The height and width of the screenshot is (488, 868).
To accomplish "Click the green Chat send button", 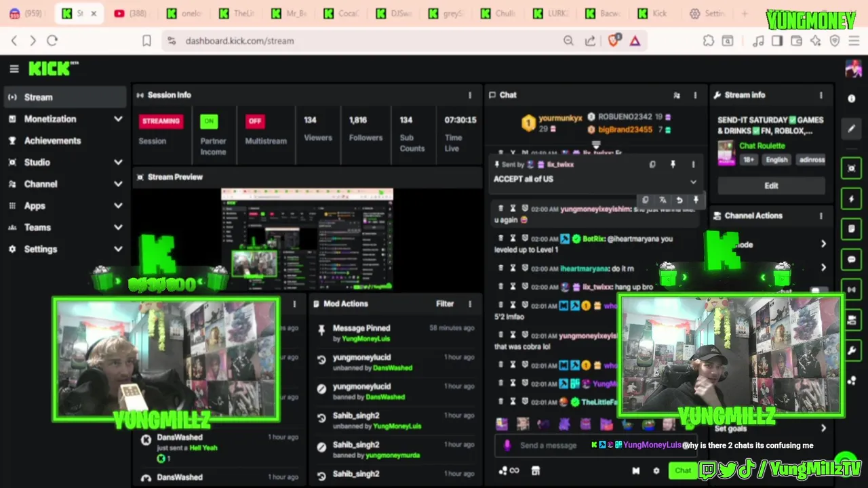I will (682, 470).
